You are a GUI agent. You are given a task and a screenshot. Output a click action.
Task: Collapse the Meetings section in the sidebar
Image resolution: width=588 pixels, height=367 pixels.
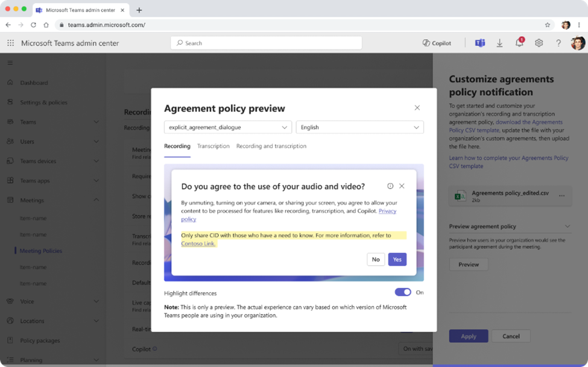coord(96,199)
